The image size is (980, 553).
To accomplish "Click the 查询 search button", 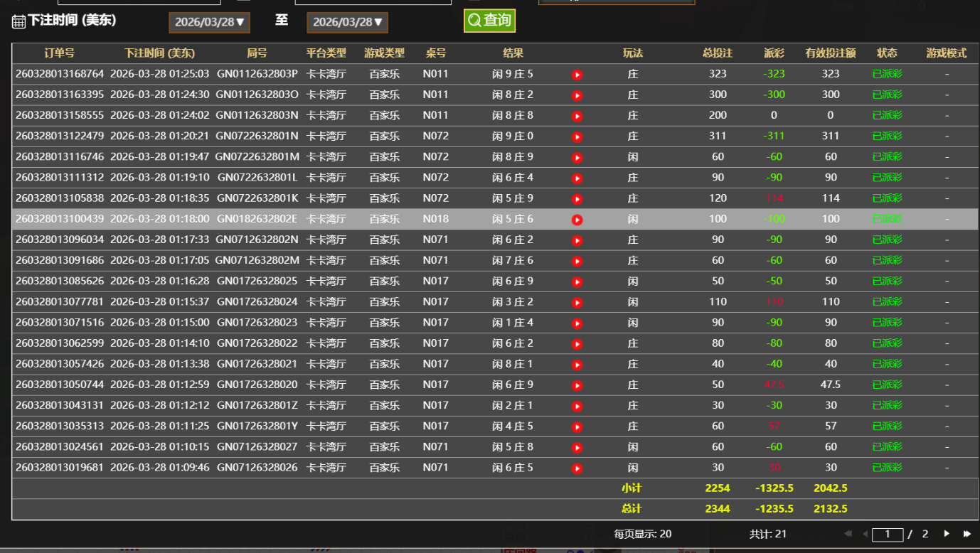I will tap(489, 21).
